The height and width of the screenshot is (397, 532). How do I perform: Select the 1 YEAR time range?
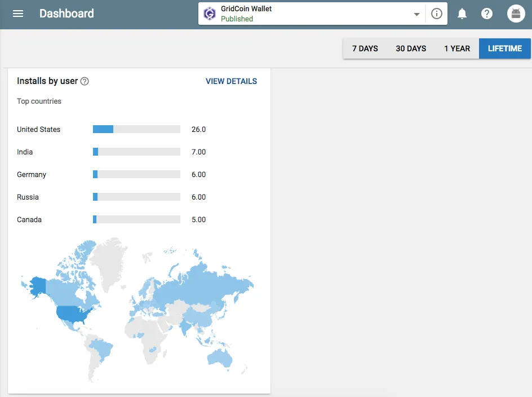[x=457, y=48]
